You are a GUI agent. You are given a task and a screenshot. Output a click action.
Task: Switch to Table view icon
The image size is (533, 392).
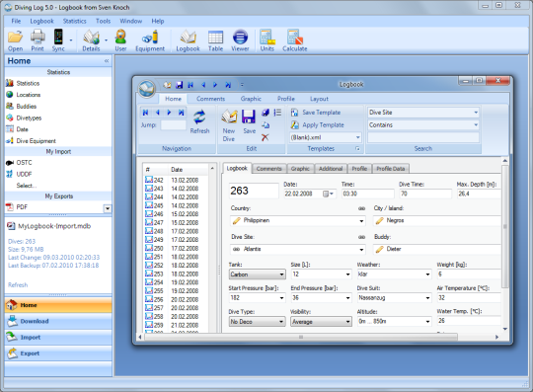pyautogui.click(x=215, y=40)
